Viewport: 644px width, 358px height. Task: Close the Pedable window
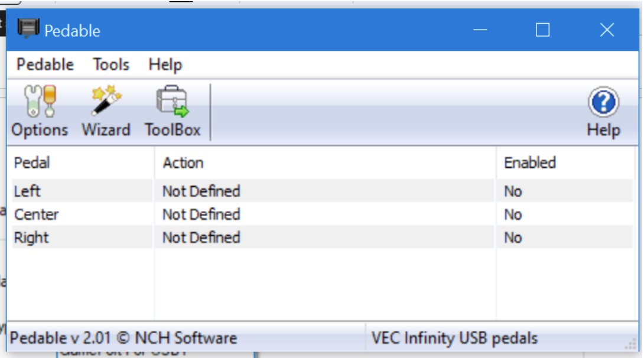click(x=607, y=30)
